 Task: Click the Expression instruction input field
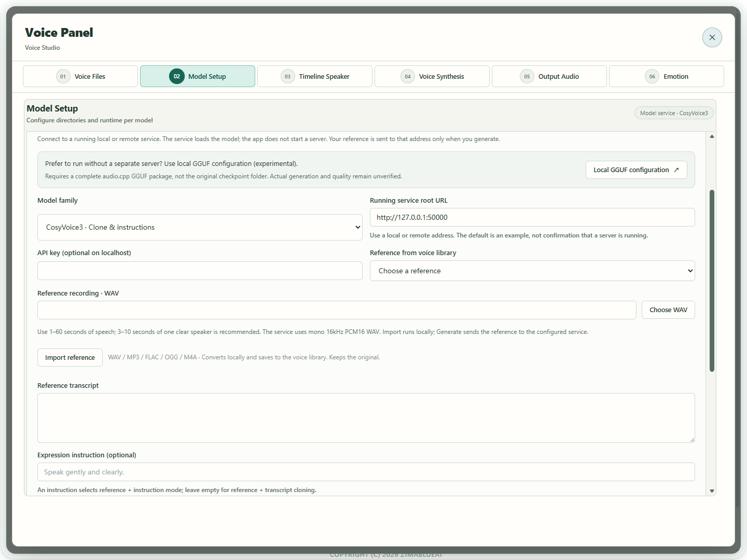(366, 472)
